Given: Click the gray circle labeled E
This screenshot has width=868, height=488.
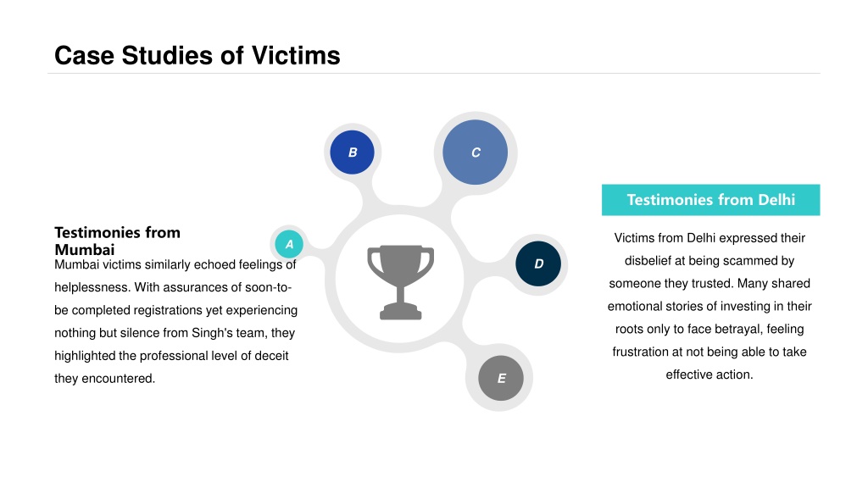Looking at the screenshot, I should [501, 379].
